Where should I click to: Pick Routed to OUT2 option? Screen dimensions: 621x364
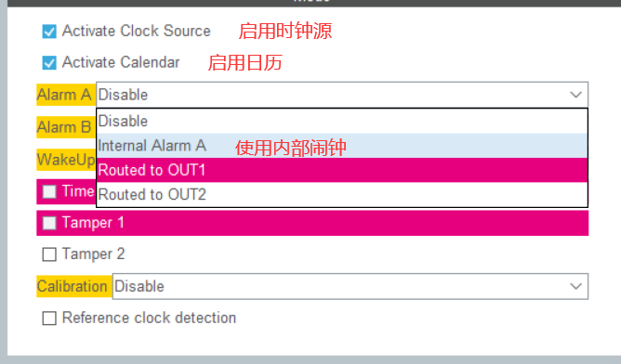coord(342,195)
